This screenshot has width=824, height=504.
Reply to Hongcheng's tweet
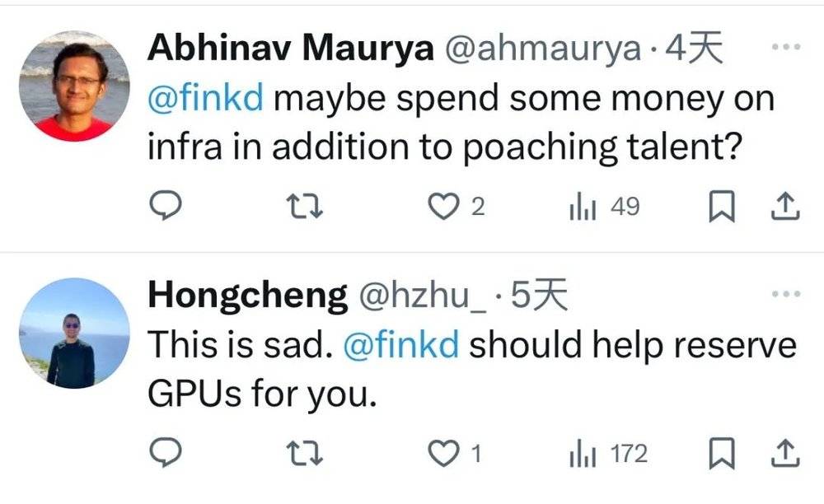(x=168, y=453)
